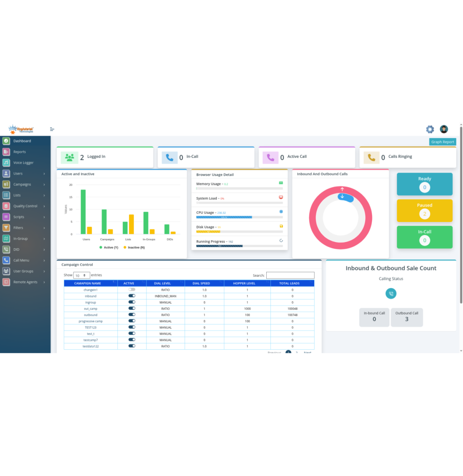
Task: Expand the Lists submenu chevron
Action: [x=45, y=195]
